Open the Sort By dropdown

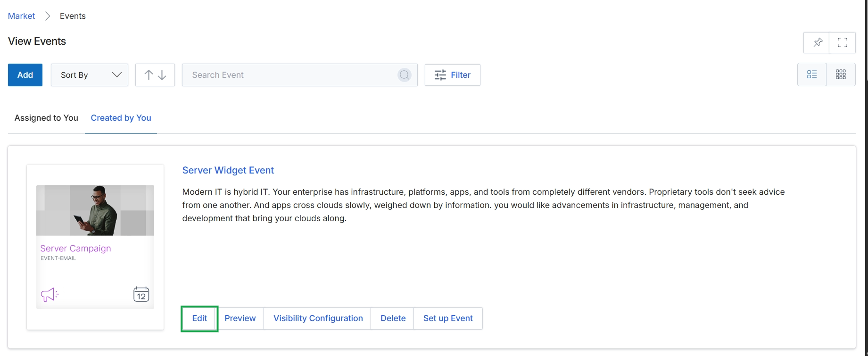click(x=90, y=75)
